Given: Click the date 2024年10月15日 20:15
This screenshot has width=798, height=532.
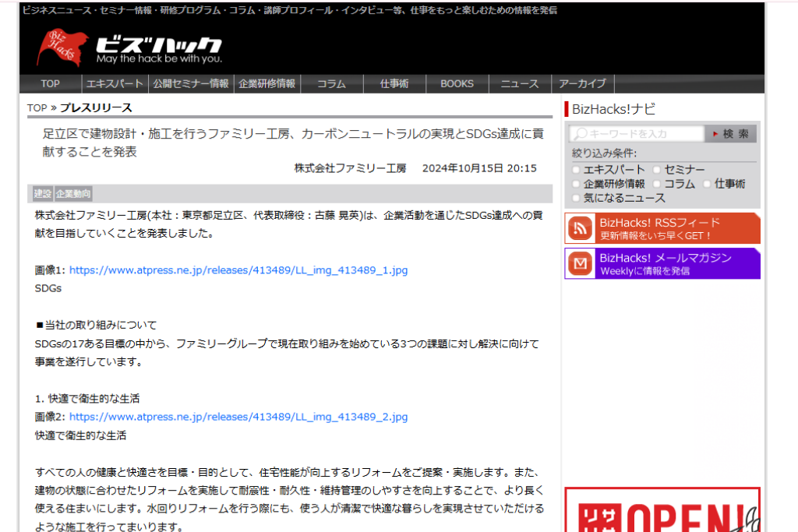Looking at the screenshot, I should click(479, 168).
